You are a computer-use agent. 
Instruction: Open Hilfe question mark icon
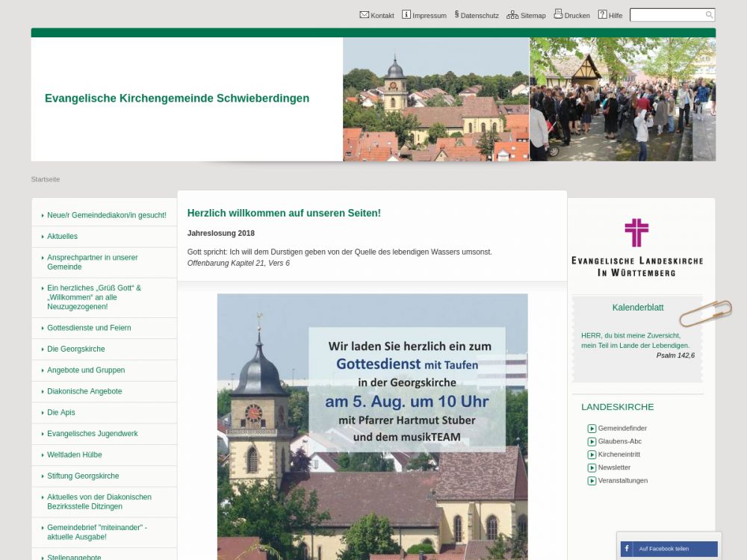(x=602, y=15)
